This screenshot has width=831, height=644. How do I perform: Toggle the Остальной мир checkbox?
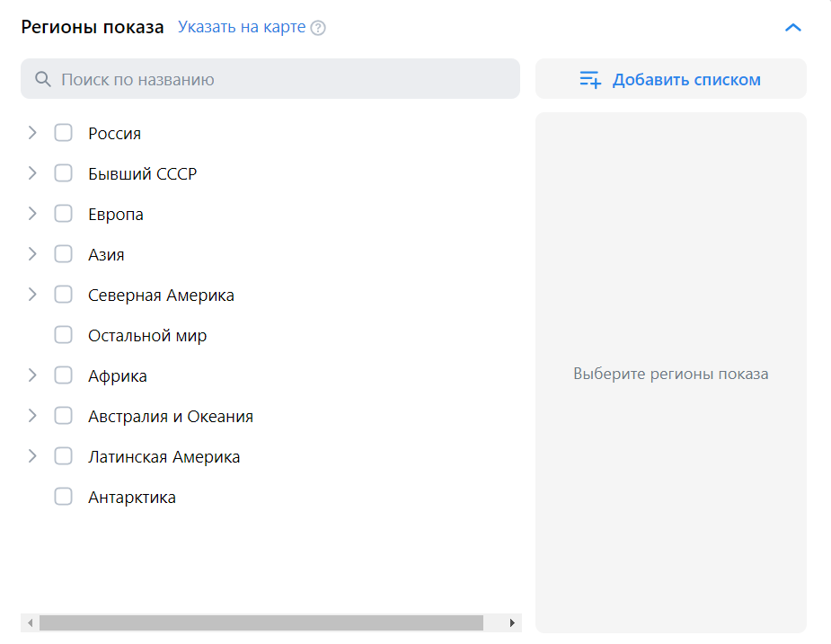[x=63, y=335]
